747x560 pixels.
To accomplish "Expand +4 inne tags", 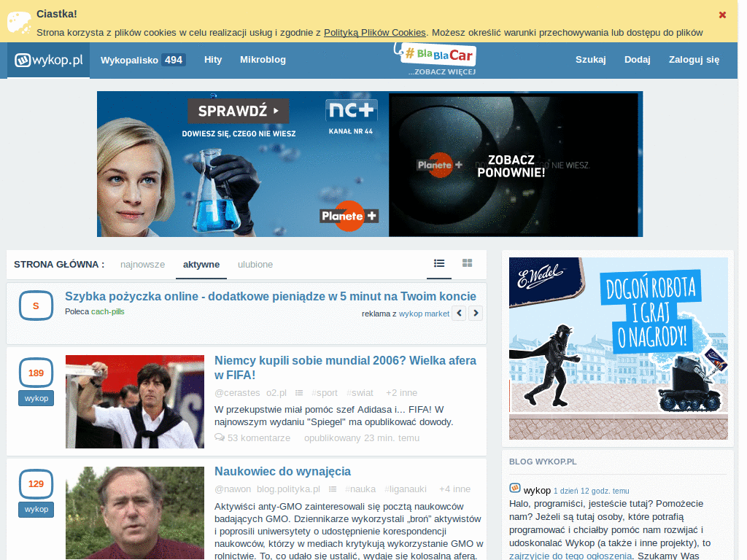I will click(455, 489).
